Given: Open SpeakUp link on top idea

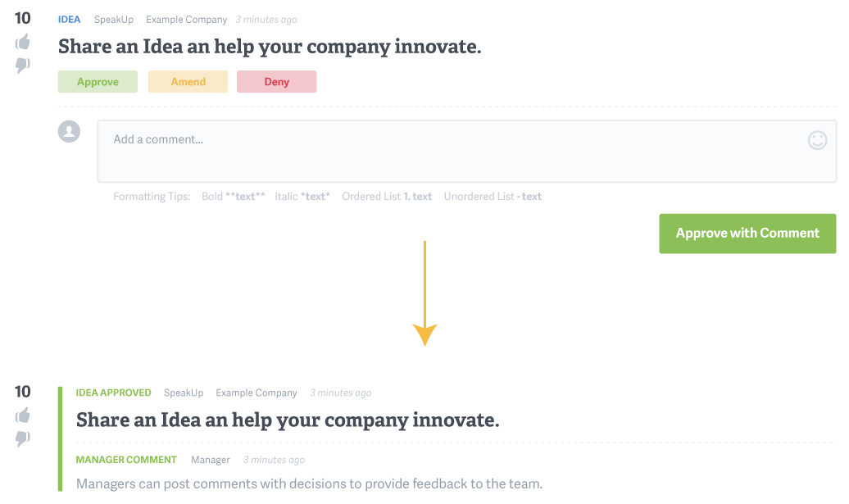Looking at the screenshot, I should coord(114,20).
